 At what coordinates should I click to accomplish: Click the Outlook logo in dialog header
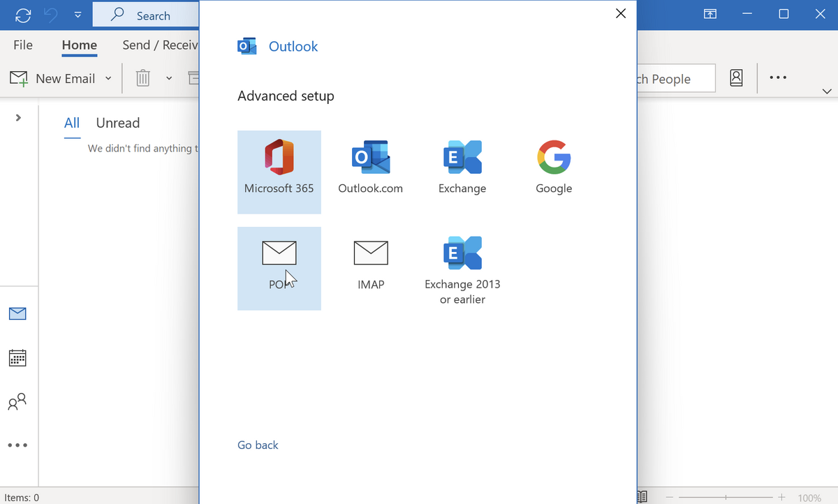coord(247,46)
